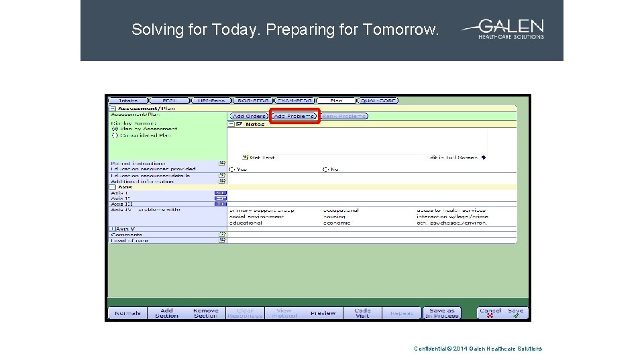Select 'oth. psychosoc/environ.' under Axis IV
The image size is (644, 362).
click(451, 223)
